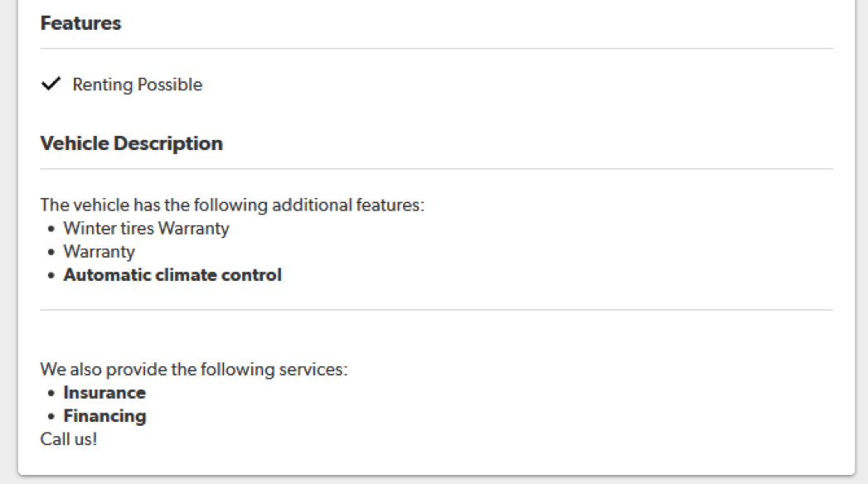Click the bold Financing service item
This screenshot has height=484, width=868.
[104, 415]
